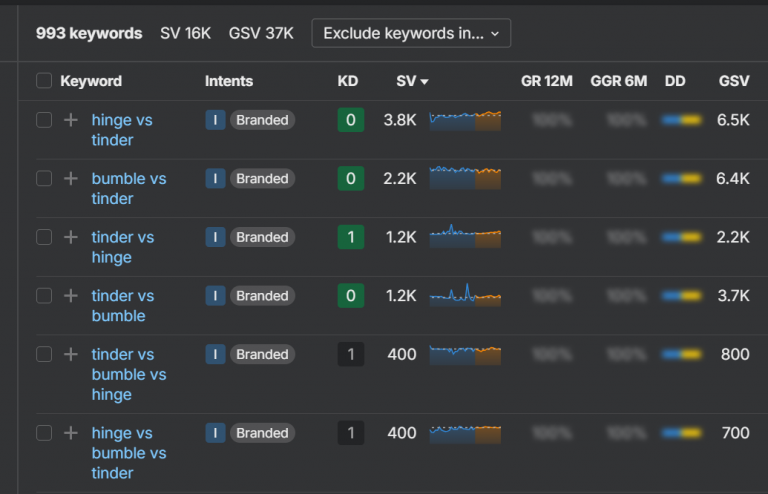The image size is (768, 494).
Task: Check the box for 'hinge vs tinder'
Action: 44,120
